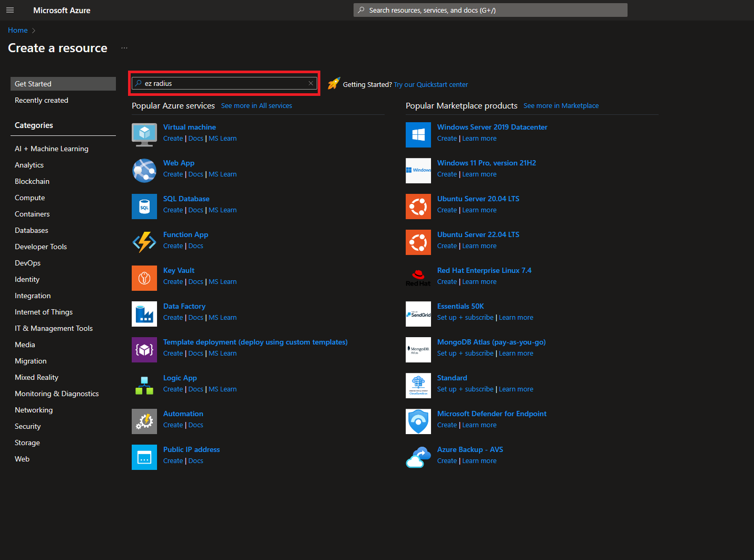754x560 pixels.
Task: Select the Storage category
Action: pos(27,443)
